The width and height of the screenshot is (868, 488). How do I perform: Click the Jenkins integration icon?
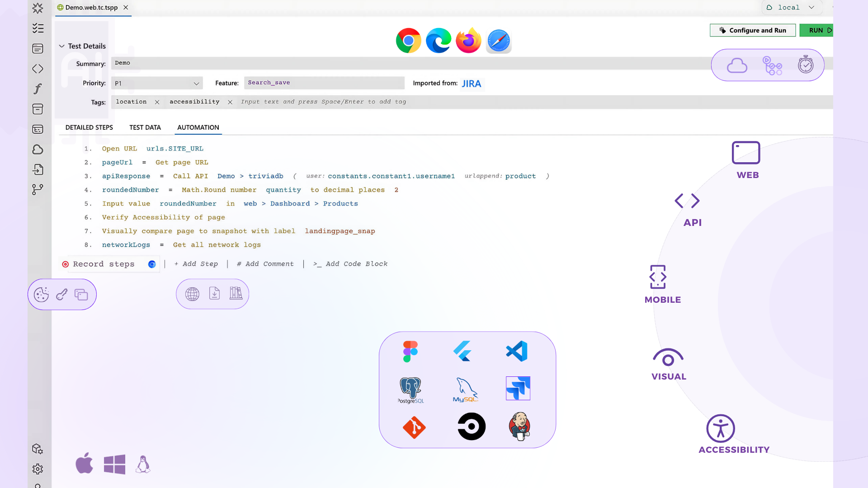519,426
